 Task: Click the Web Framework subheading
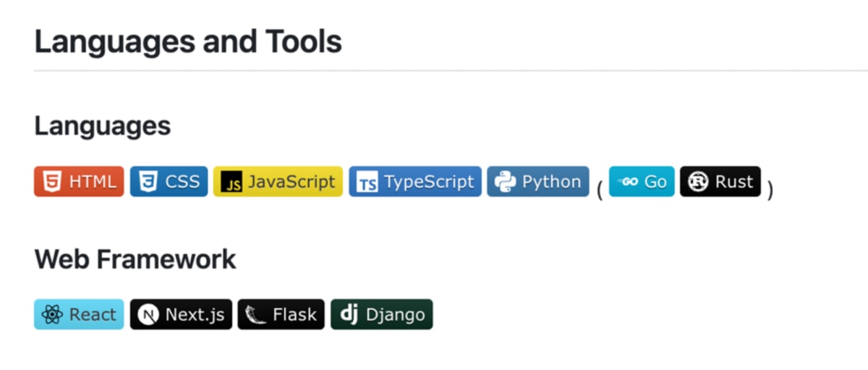point(135,259)
